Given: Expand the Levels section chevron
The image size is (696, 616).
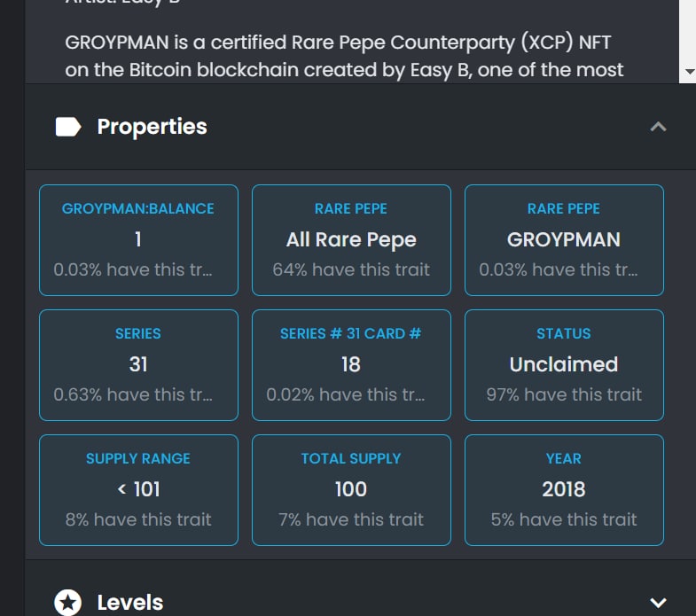Looking at the screenshot, I should [x=658, y=603].
